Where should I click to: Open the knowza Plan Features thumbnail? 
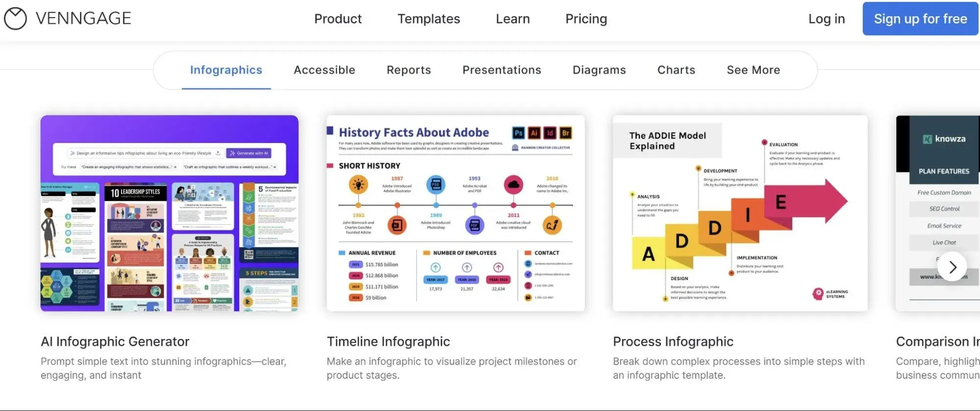(938, 213)
